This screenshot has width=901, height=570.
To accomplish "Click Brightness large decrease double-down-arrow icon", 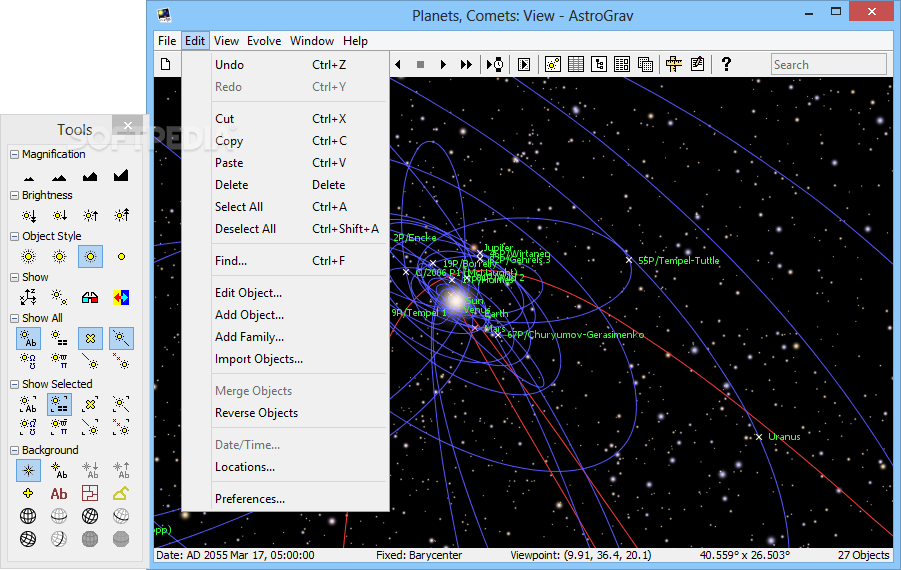I will click(29, 215).
